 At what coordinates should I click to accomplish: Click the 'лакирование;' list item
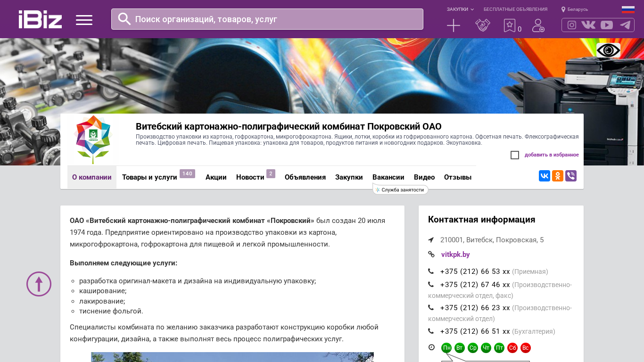click(102, 301)
